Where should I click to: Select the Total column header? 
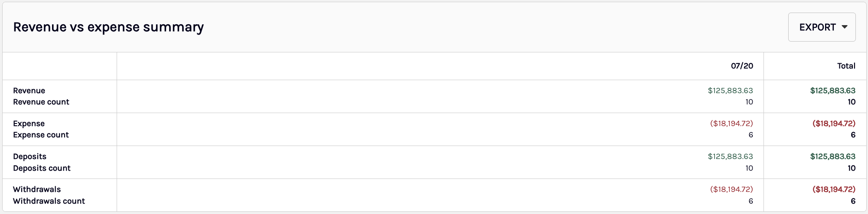tap(846, 66)
